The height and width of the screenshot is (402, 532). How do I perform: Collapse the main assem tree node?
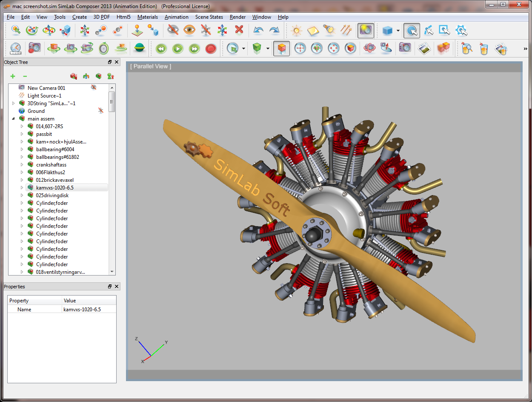tap(13, 118)
